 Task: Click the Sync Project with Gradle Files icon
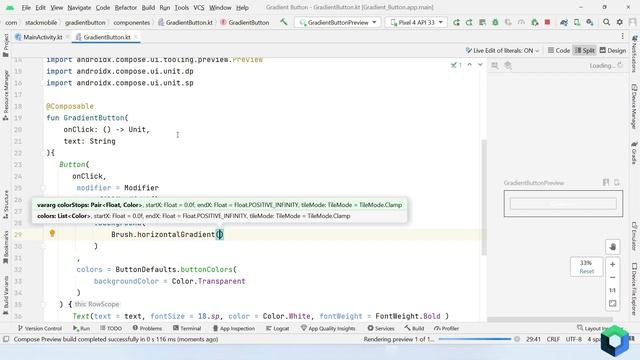point(564,22)
